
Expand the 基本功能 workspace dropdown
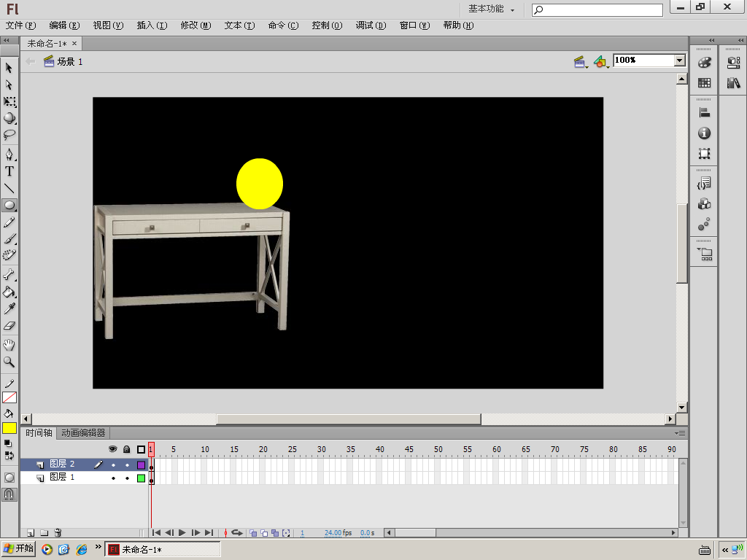coord(492,9)
